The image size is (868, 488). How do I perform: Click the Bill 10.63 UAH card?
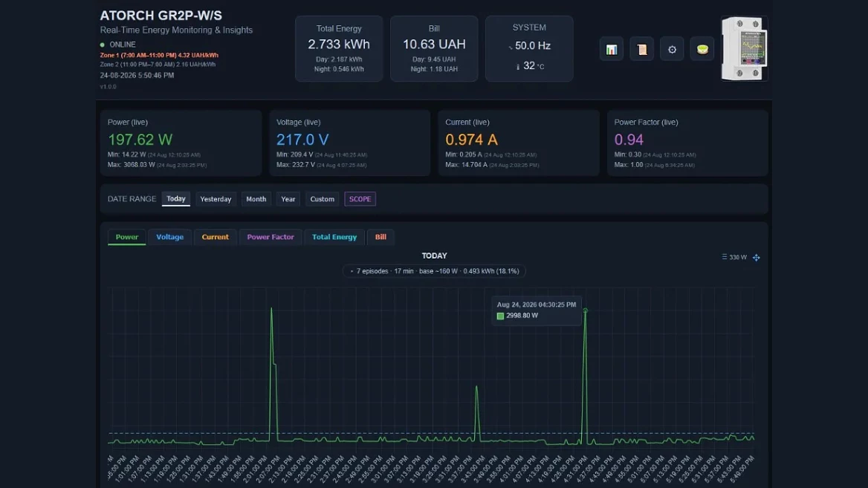coord(434,49)
